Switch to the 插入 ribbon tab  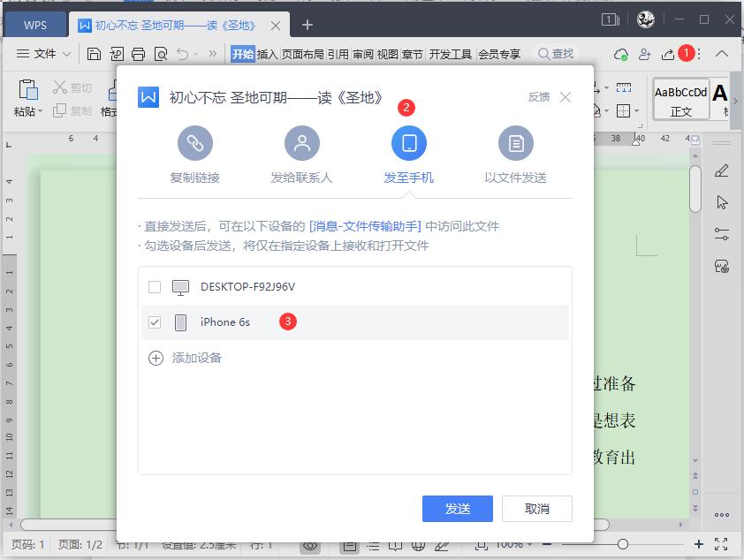[267, 54]
